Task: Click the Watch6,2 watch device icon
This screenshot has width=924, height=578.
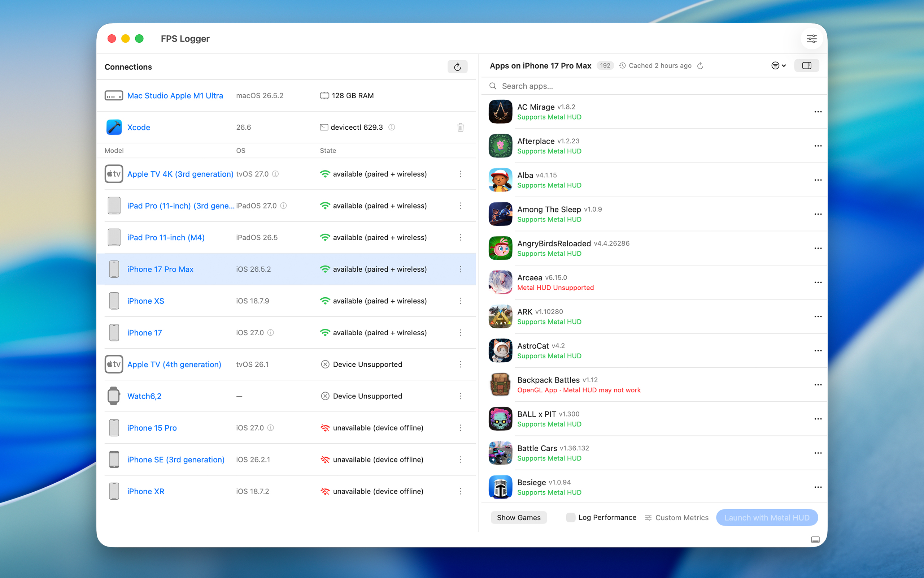Action: point(114,396)
